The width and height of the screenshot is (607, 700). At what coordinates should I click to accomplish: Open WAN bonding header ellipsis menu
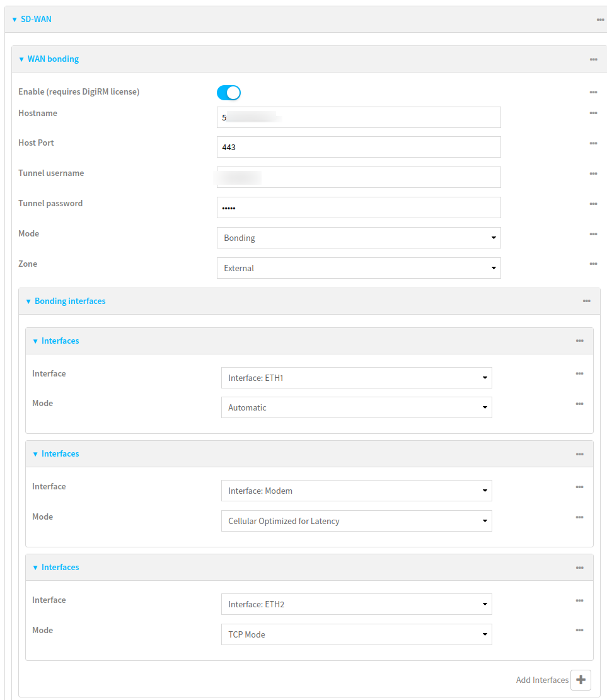pos(593,59)
